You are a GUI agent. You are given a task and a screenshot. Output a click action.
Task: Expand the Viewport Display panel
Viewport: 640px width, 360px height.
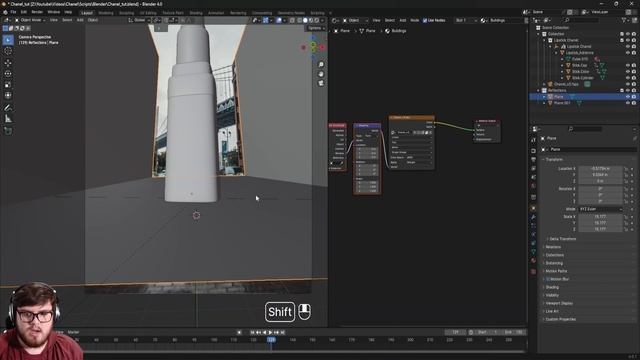tap(559, 303)
